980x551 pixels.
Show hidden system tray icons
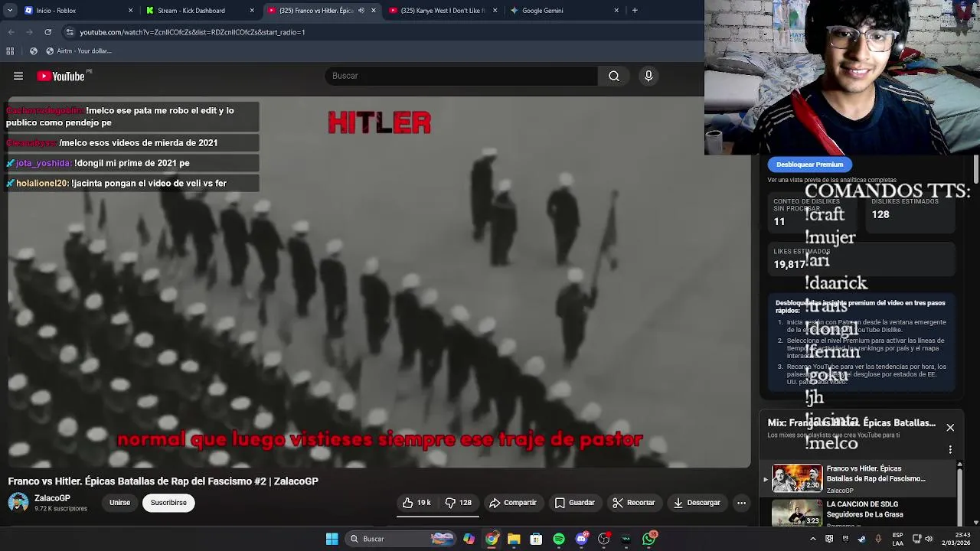(x=813, y=539)
